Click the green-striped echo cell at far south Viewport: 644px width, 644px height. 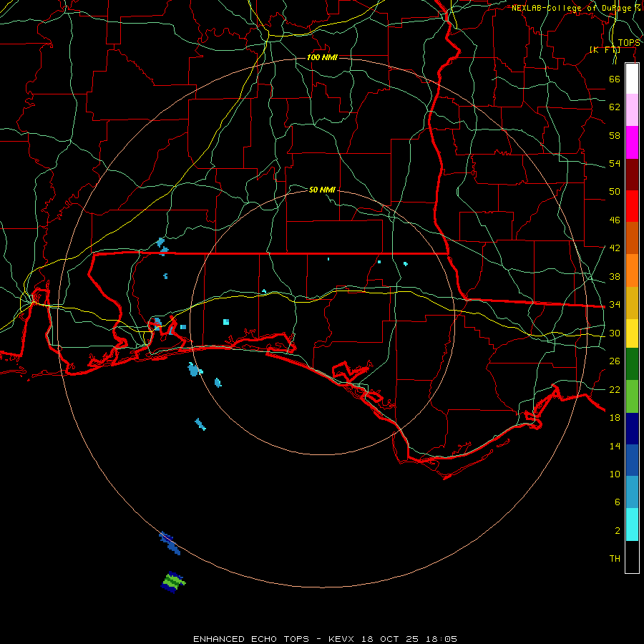[x=173, y=582]
